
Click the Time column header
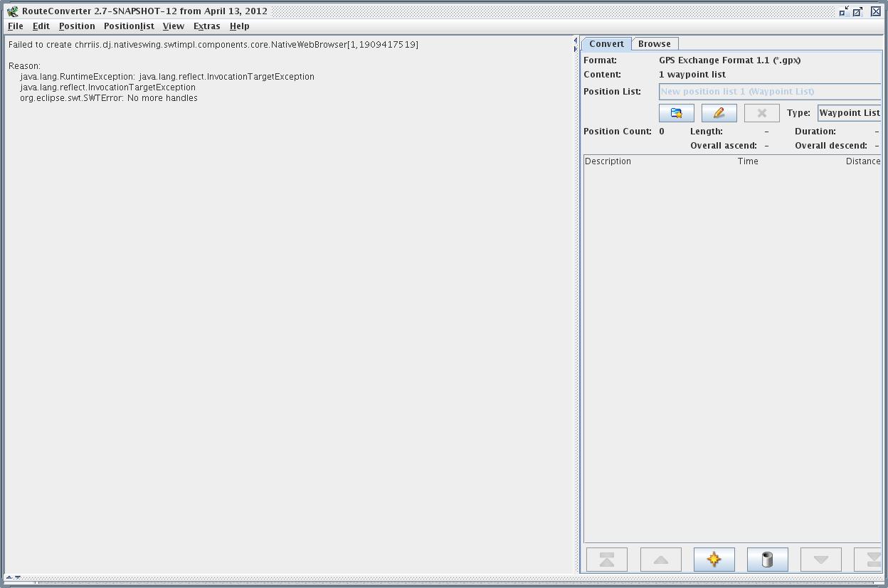coord(748,161)
